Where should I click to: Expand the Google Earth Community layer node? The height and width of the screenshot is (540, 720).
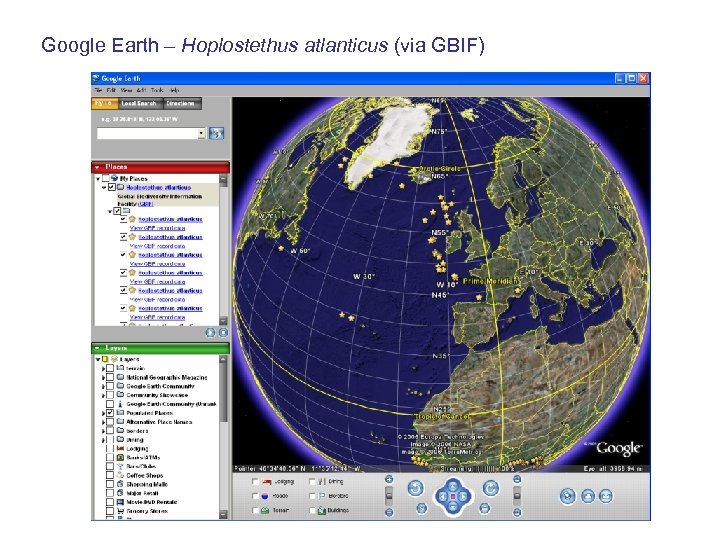point(103,386)
